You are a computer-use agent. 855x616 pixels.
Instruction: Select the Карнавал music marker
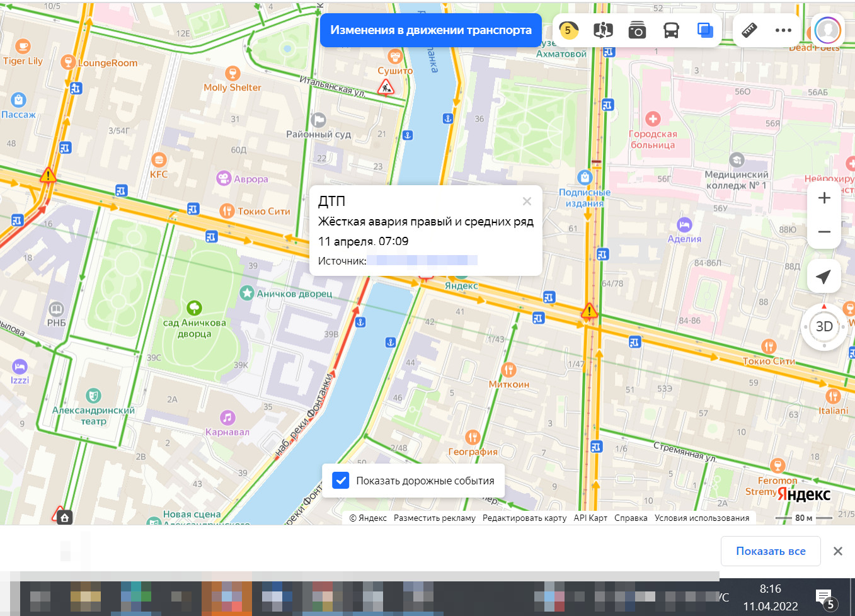pyautogui.click(x=227, y=418)
